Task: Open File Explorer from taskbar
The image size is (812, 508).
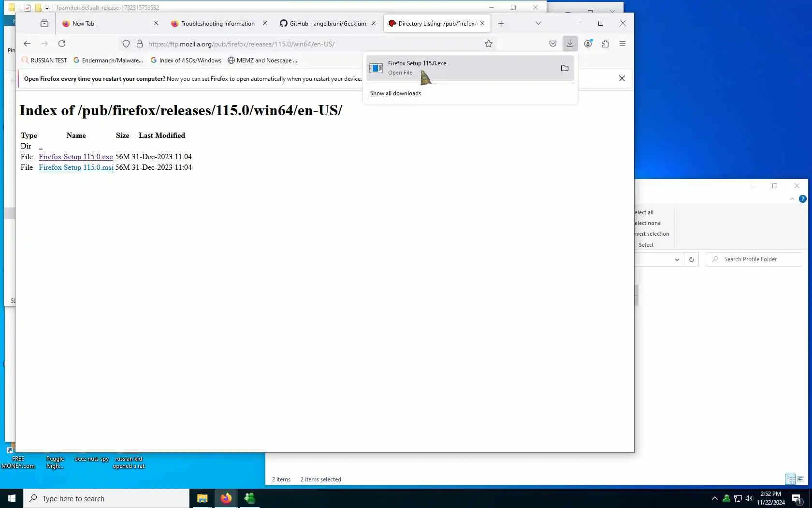Action: tap(202, 498)
